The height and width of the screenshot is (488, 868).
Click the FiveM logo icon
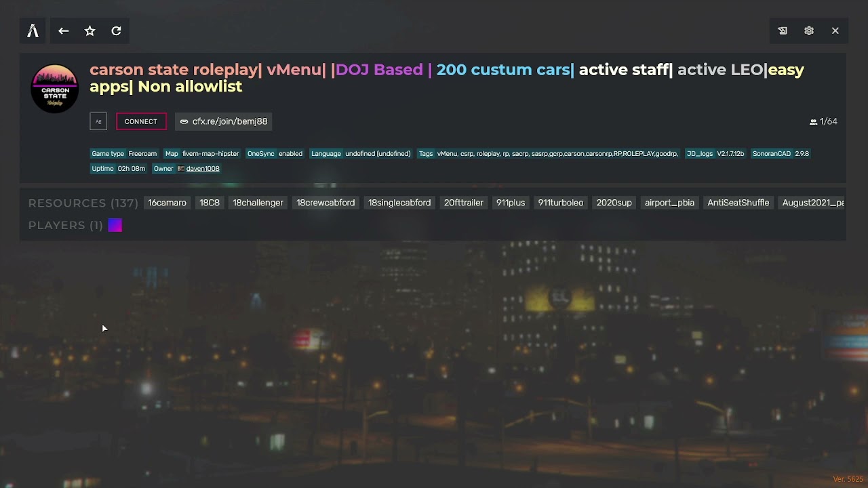point(33,30)
